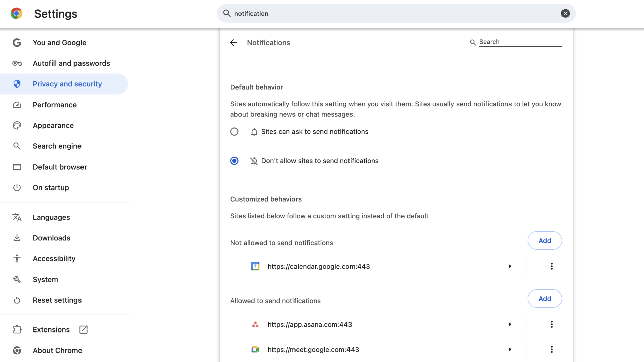Select the Autofill and passwords key icon
The height and width of the screenshot is (362, 644).
(17, 63)
